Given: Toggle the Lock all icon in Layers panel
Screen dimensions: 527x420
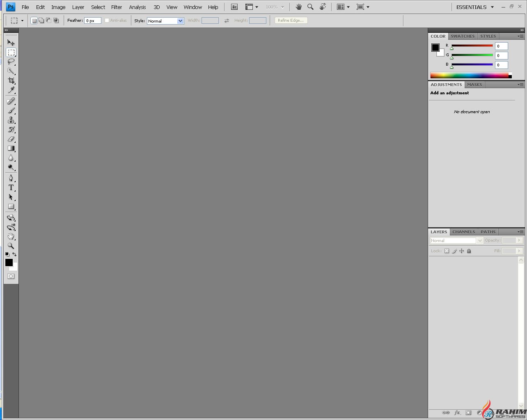Looking at the screenshot, I should tap(469, 251).
